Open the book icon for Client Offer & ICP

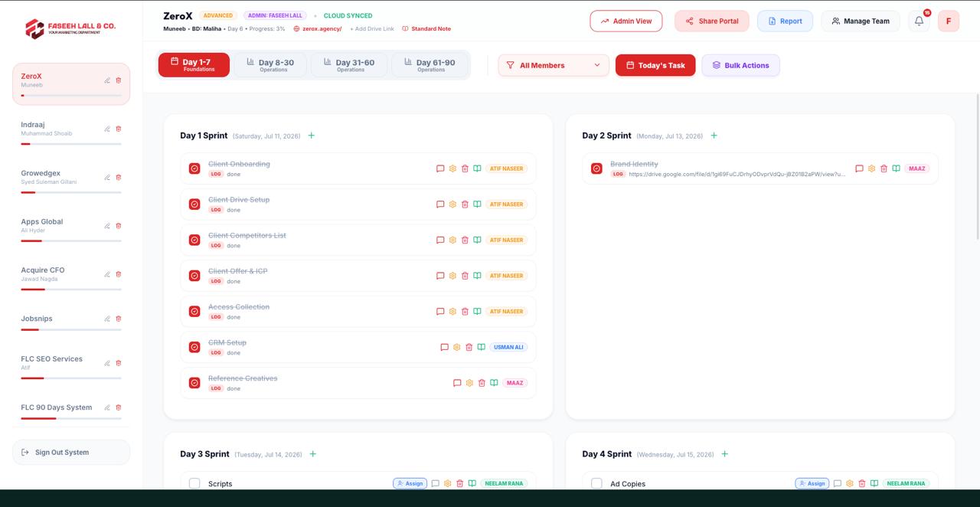pos(477,276)
